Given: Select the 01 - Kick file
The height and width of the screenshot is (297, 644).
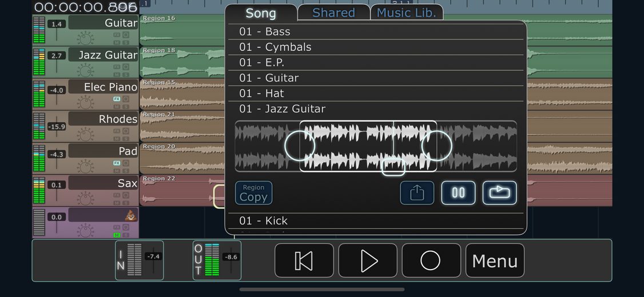Looking at the screenshot, I should point(376,220).
